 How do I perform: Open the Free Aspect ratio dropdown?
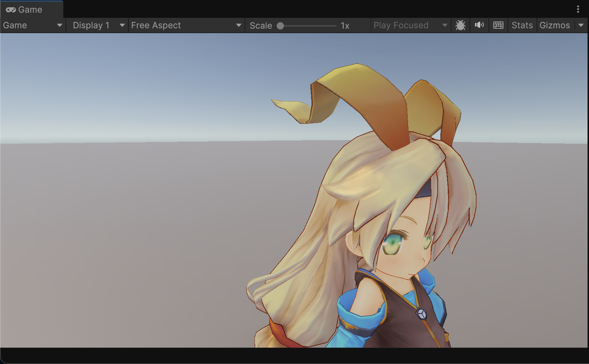tap(186, 25)
